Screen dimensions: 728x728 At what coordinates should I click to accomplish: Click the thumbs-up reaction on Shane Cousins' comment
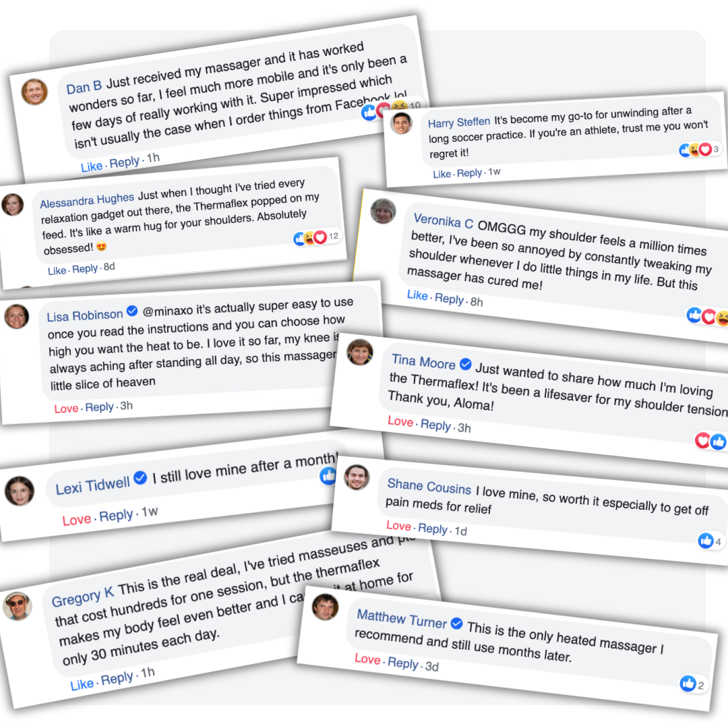point(705,541)
